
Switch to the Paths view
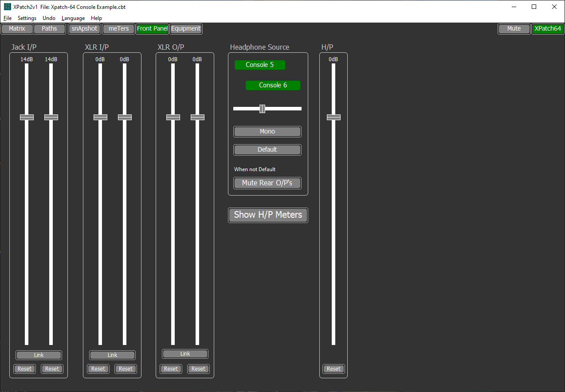pyautogui.click(x=49, y=29)
